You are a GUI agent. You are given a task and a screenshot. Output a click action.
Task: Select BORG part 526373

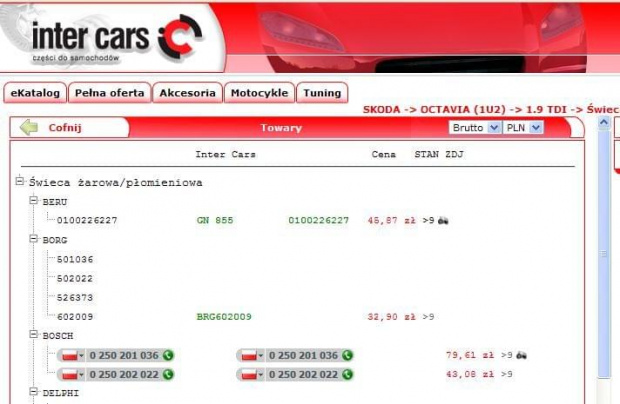coord(75,298)
